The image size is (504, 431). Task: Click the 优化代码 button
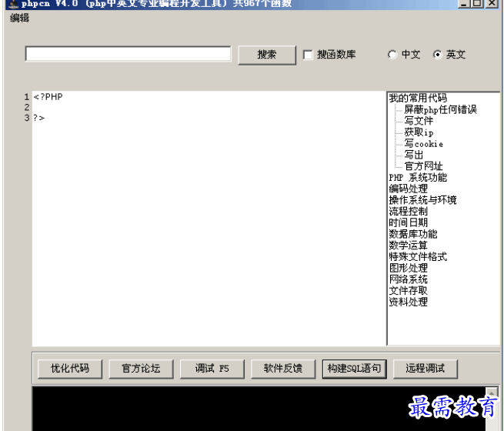coord(70,369)
